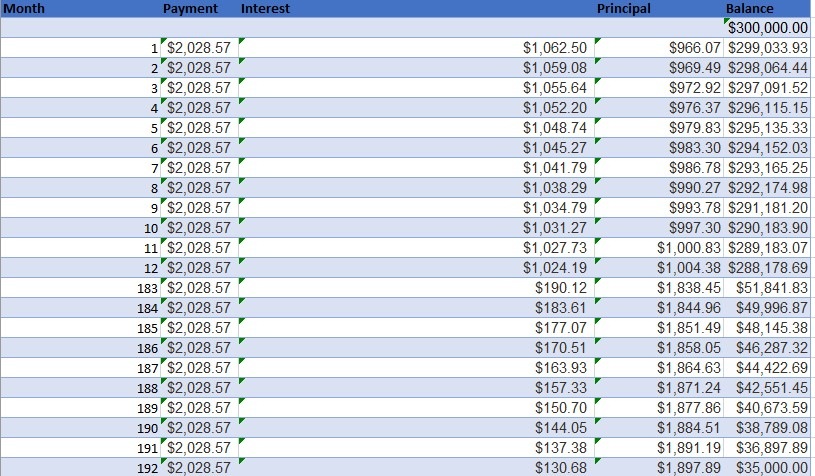The image size is (815, 476).
Task: Select interest $1,048.74
Action: [416, 128]
